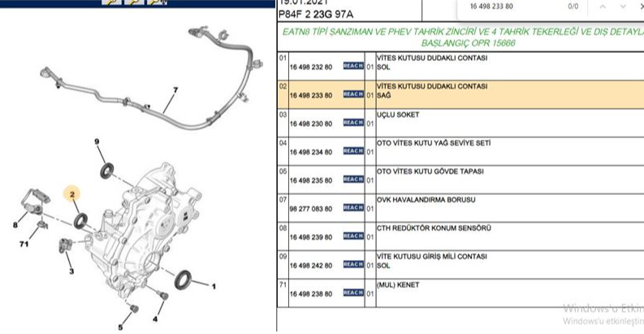Select callout number 5 in the diagram
The height and width of the screenshot is (334, 644).
click(120, 327)
